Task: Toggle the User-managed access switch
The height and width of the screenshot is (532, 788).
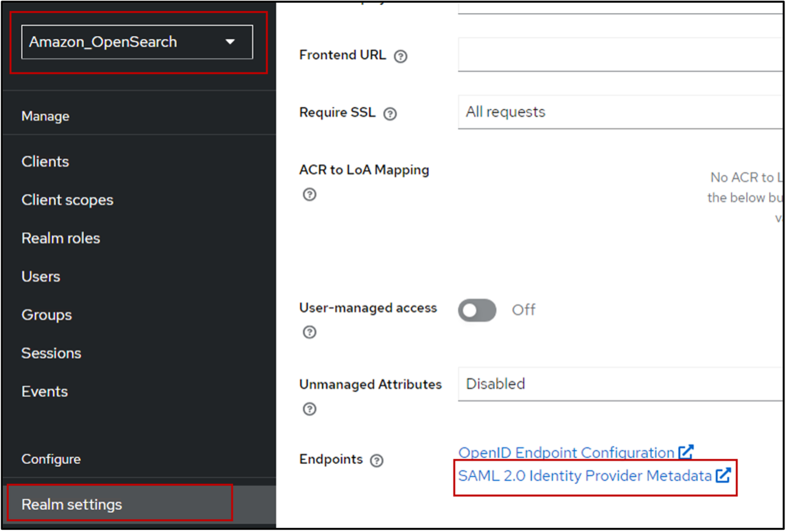Action: 477,310
